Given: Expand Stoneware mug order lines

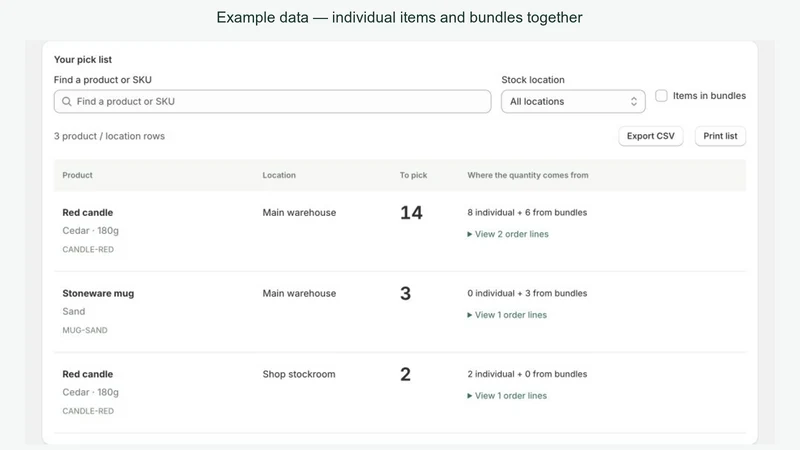Looking at the screenshot, I should (507, 315).
